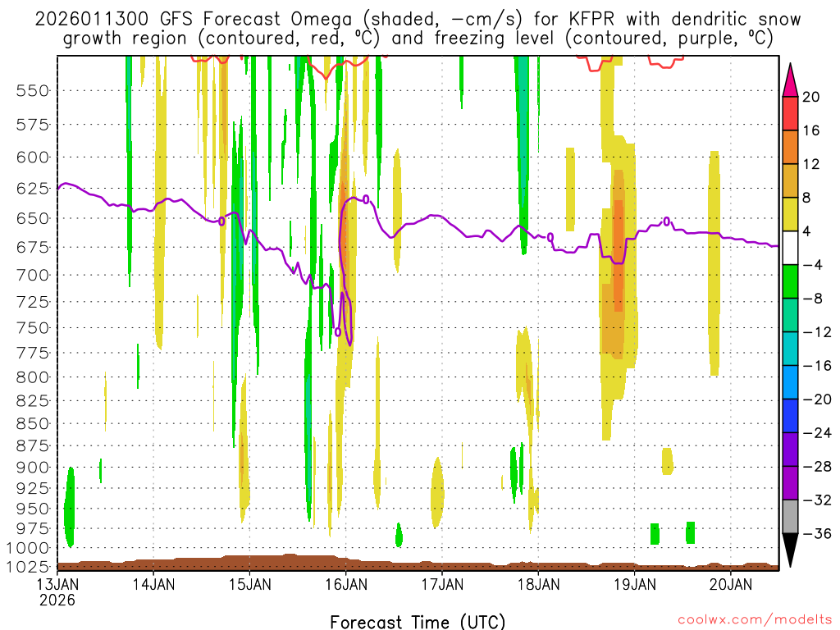Click the 550 pressure level label
The height and width of the screenshot is (630, 840).
[32, 91]
